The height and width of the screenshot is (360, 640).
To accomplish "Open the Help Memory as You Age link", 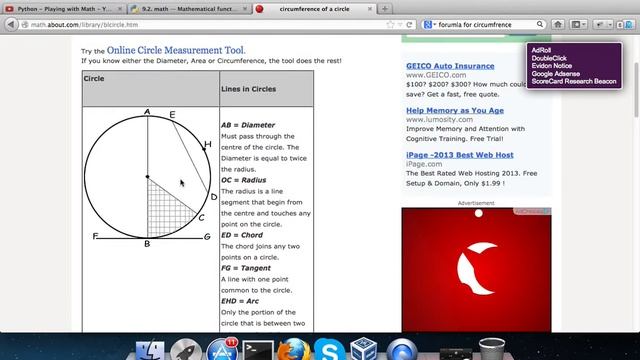I will click(455, 110).
